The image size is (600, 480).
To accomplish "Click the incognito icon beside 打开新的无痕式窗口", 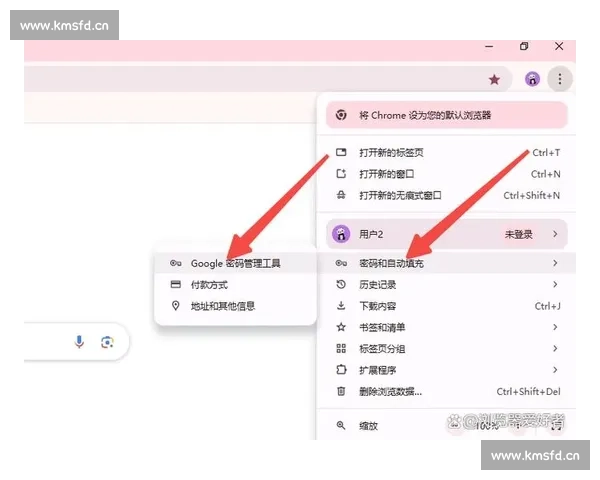I will pyautogui.click(x=341, y=195).
